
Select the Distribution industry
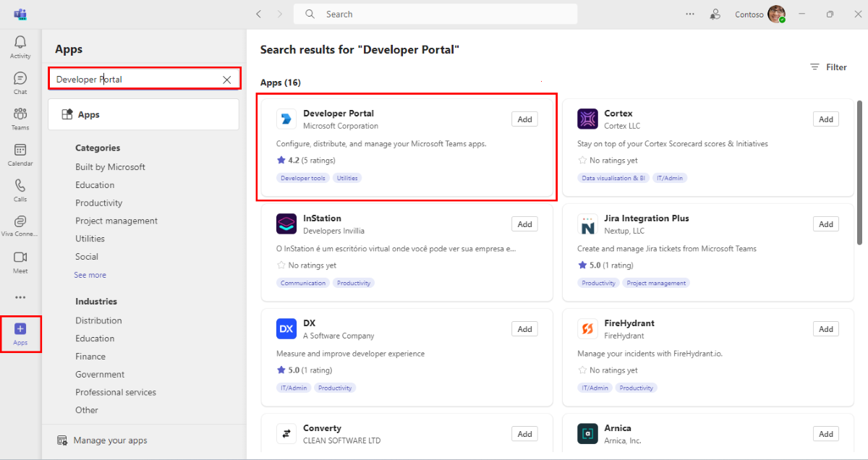coord(98,320)
